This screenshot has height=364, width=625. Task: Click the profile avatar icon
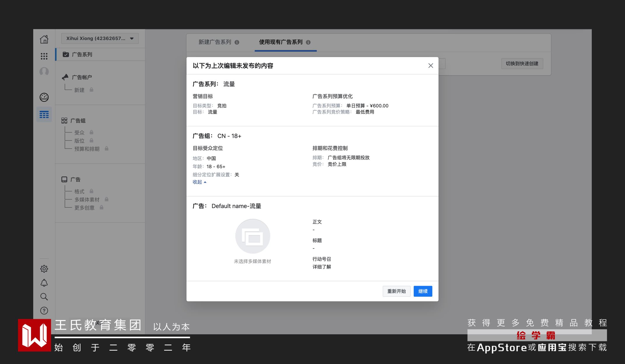[x=44, y=72]
